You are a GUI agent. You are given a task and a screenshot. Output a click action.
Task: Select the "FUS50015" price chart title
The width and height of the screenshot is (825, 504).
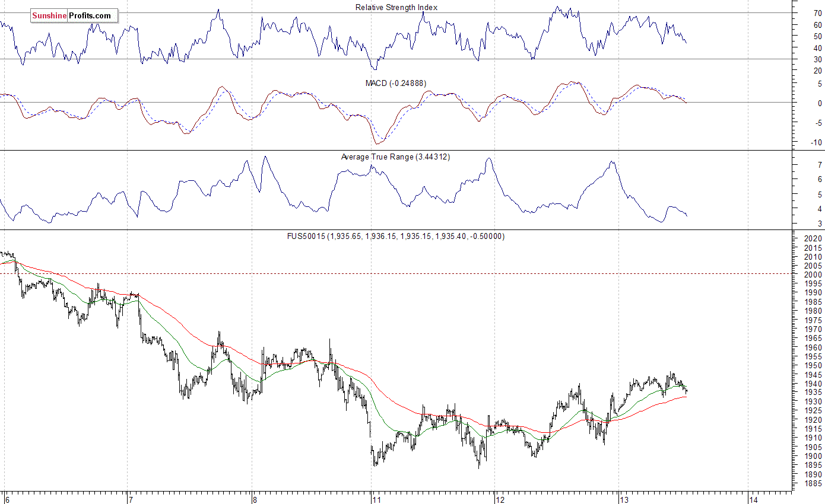396,236
